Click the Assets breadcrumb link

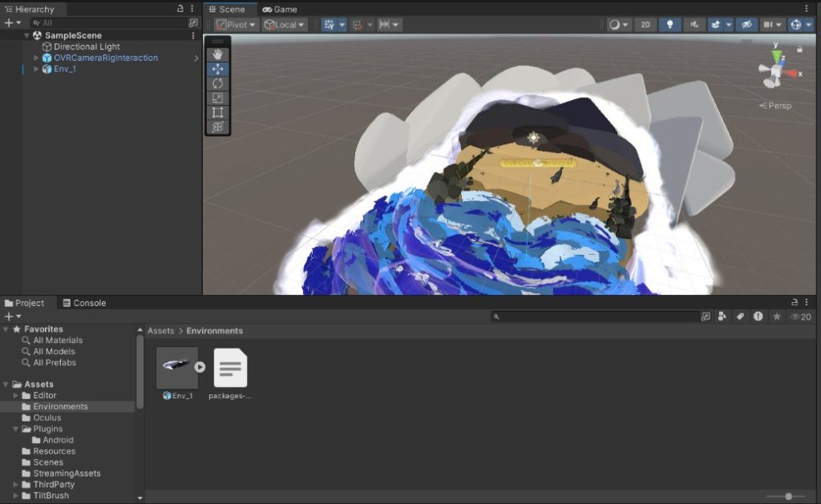coord(160,330)
